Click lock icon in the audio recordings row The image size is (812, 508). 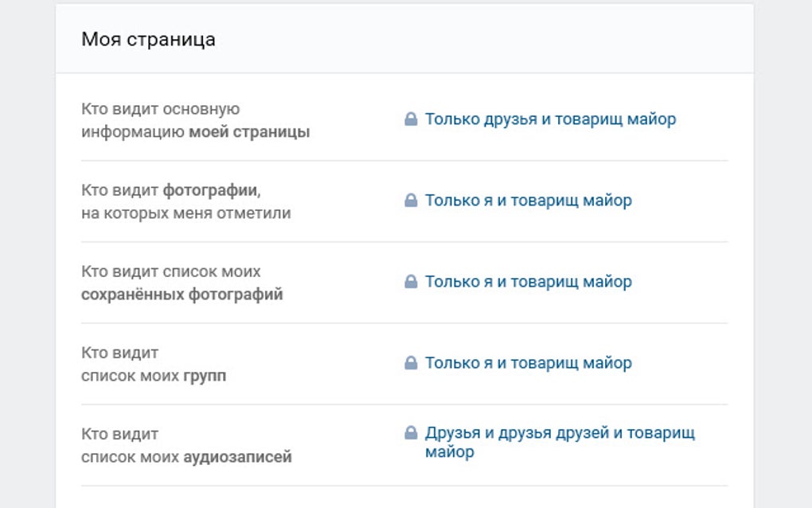click(x=411, y=433)
